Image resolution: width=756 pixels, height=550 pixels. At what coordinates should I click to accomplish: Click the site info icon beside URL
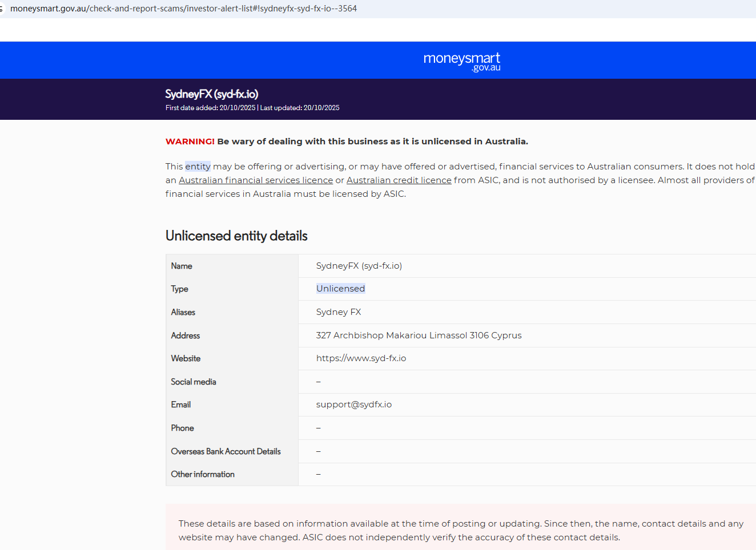2,9
